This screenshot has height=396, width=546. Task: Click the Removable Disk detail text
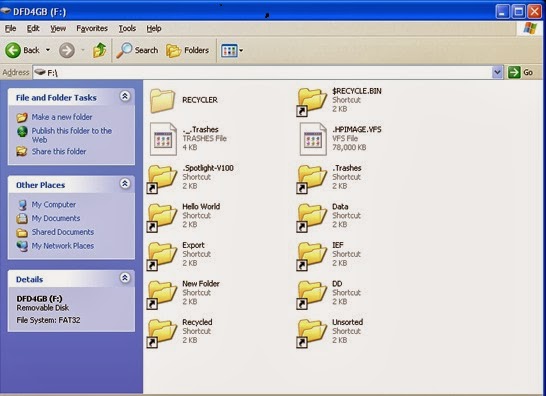pos(42,308)
